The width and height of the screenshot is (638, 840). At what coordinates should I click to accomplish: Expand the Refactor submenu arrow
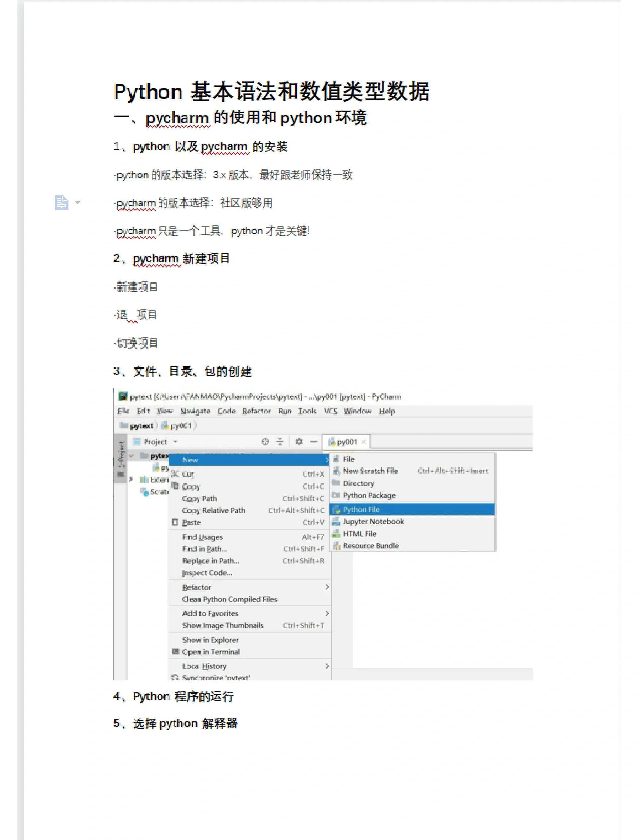point(327,587)
